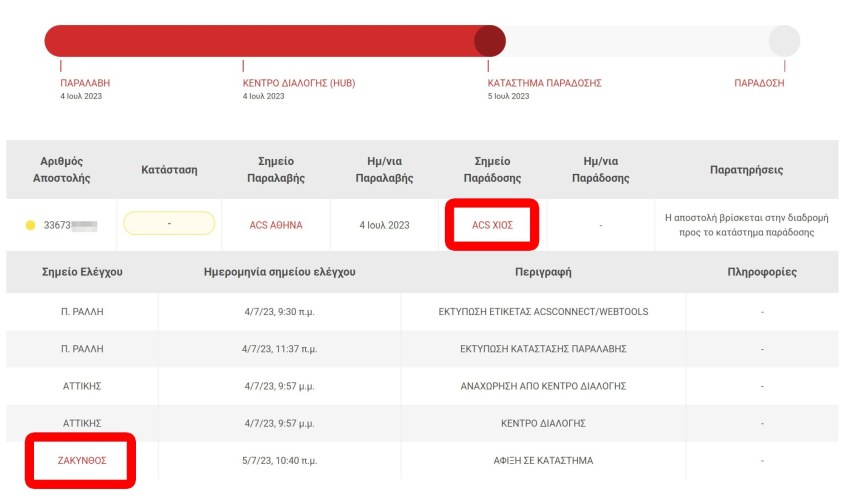Open the ACS ΧΙΟΣ delivery point link
The image size is (850, 500).
point(492,225)
